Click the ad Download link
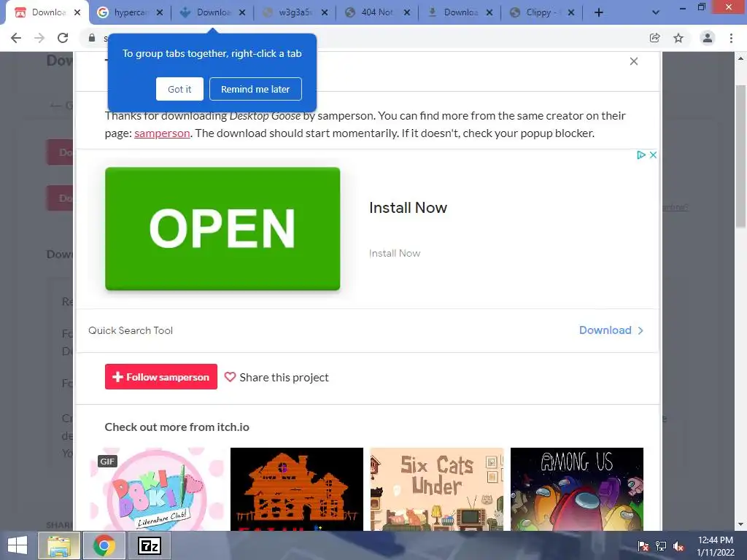The image size is (747, 560). [x=605, y=330]
